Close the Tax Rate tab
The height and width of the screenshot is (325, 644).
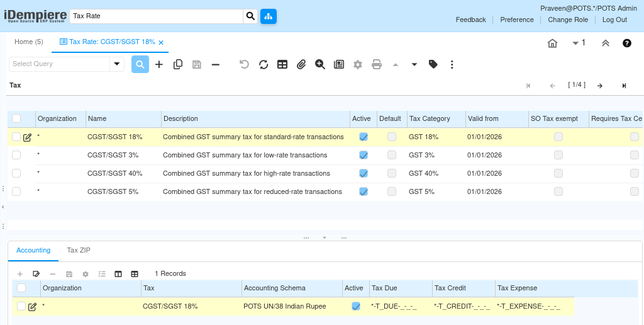tap(161, 42)
